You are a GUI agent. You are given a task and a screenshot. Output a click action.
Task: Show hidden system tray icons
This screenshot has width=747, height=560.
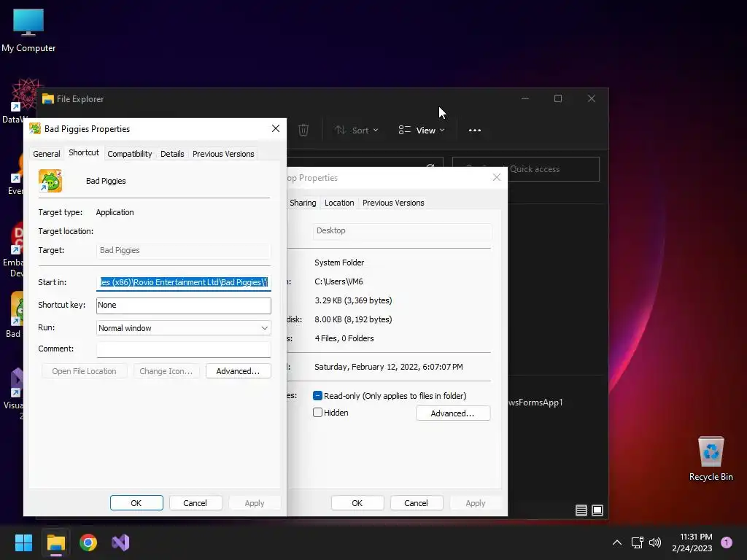(617, 542)
